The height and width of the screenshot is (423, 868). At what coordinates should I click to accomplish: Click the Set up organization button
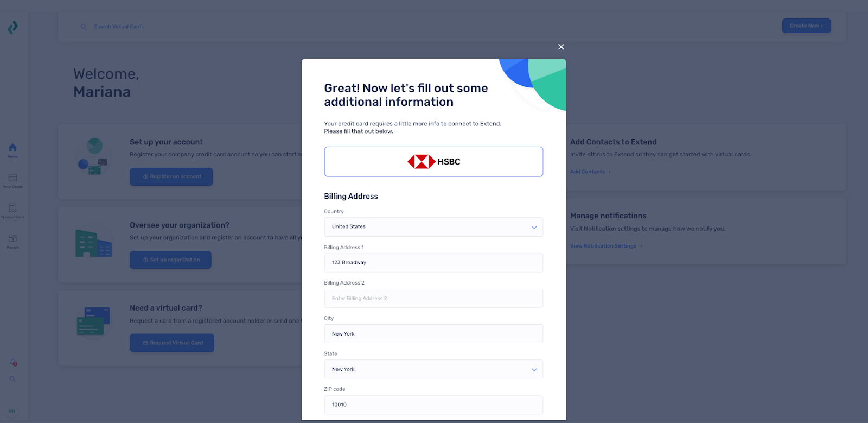pyautogui.click(x=170, y=260)
